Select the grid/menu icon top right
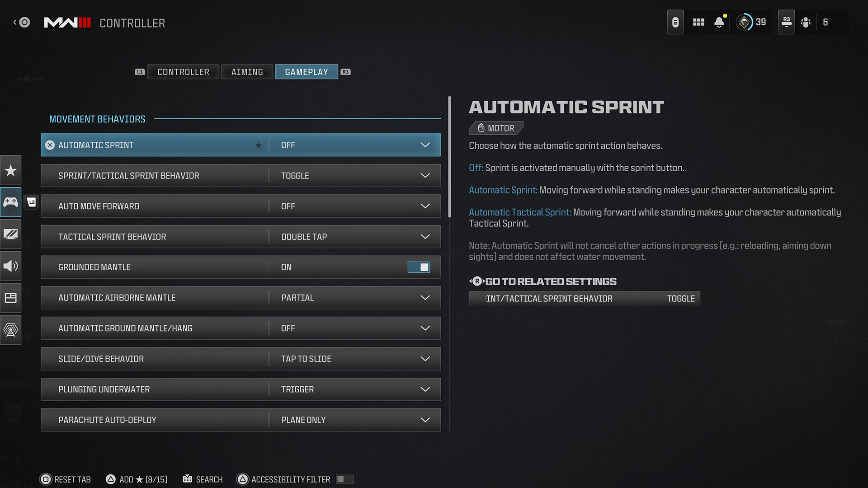This screenshot has width=868, height=488. click(x=698, y=22)
